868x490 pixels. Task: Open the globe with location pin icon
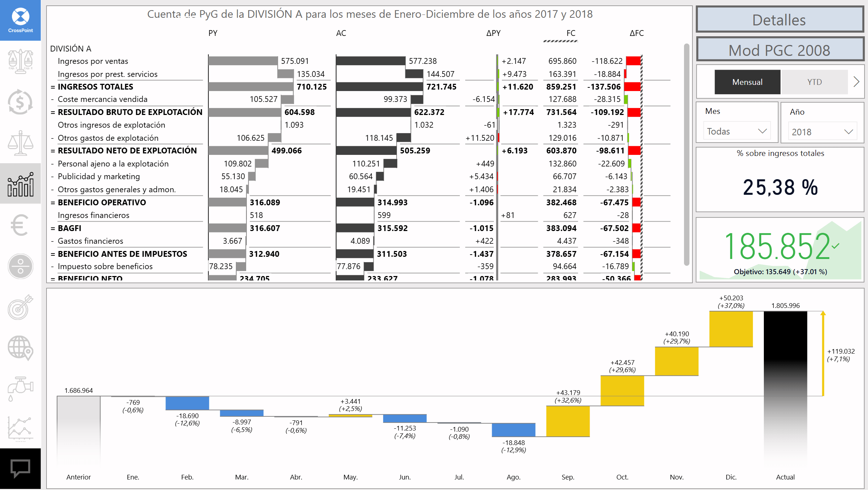coord(20,348)
